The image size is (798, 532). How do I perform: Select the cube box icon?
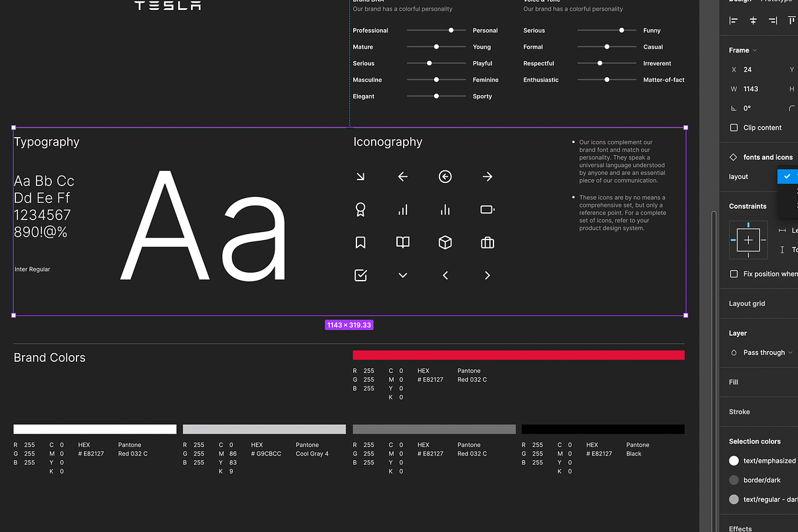pos(446,243)
